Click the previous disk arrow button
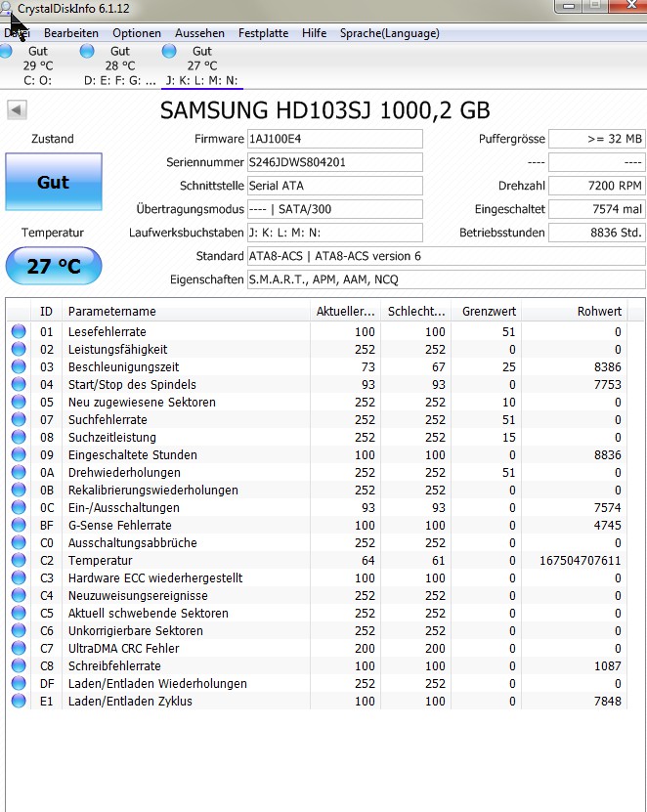647x812 pixels. (17, 109)
